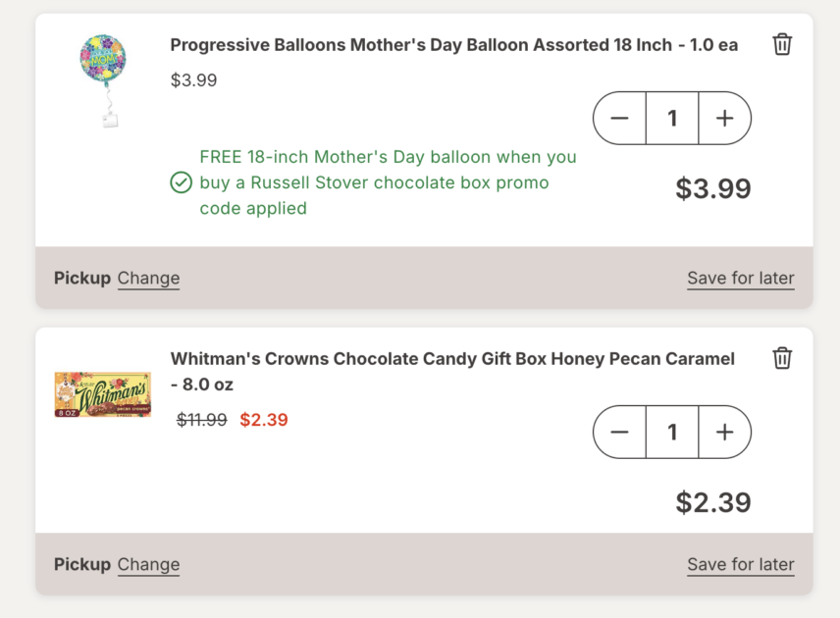The width and height of the screenshot is (840, 618).
Task: Open Change link for Whitman's pickup method
Action: coord(148,565)
